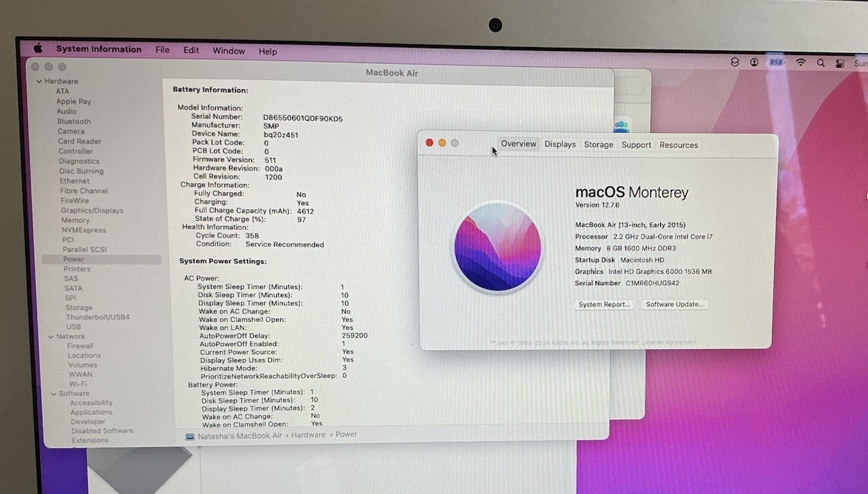This screenshot has width=868, height=494.
Task: Switch to the Resources tab
Action: pyautogui.click(x=679, y=145)
